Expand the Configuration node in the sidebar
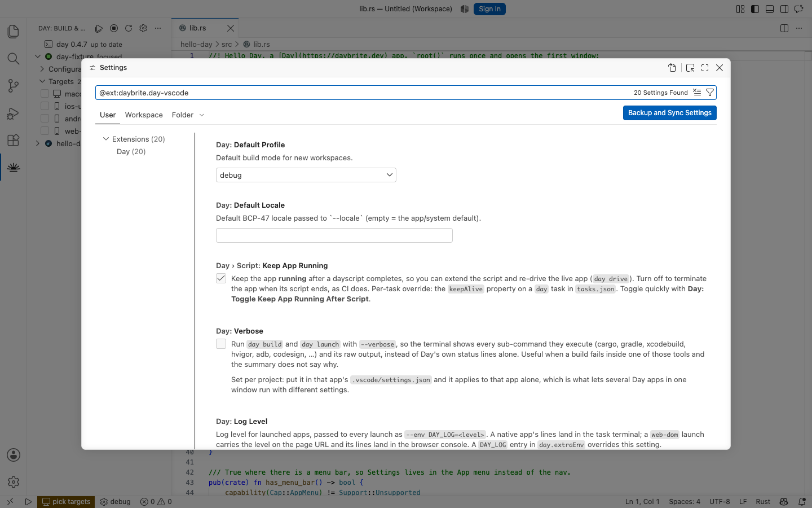The height and width of the screenshot is (508, 812). pyautogui.click(x=42, y=69)
